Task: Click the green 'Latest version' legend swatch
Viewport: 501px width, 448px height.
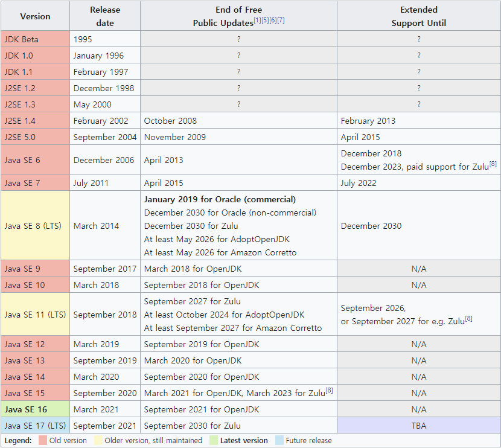Action: coord(214,440)
